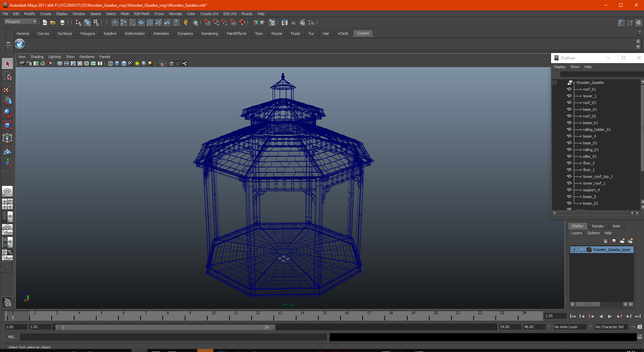Click create layer from selected icon
644x352 pixels.
tap(630, 241)
